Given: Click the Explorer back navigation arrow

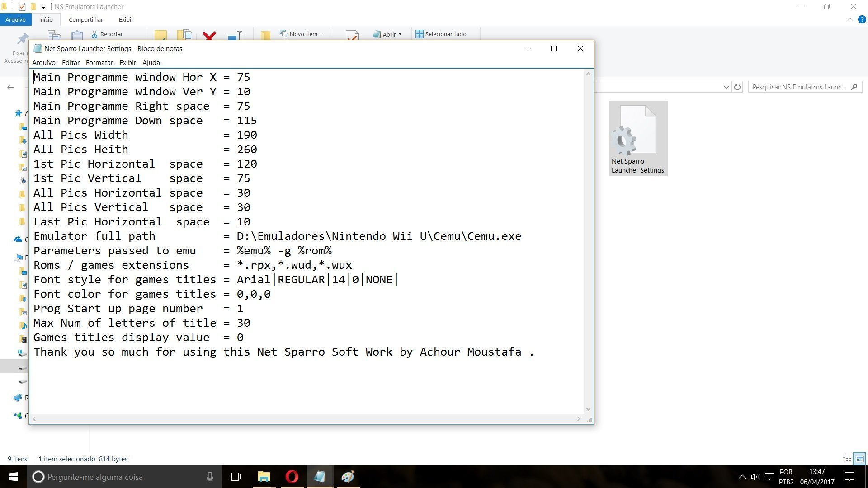Looking at the screenshot, I should (x=11, y=87).
